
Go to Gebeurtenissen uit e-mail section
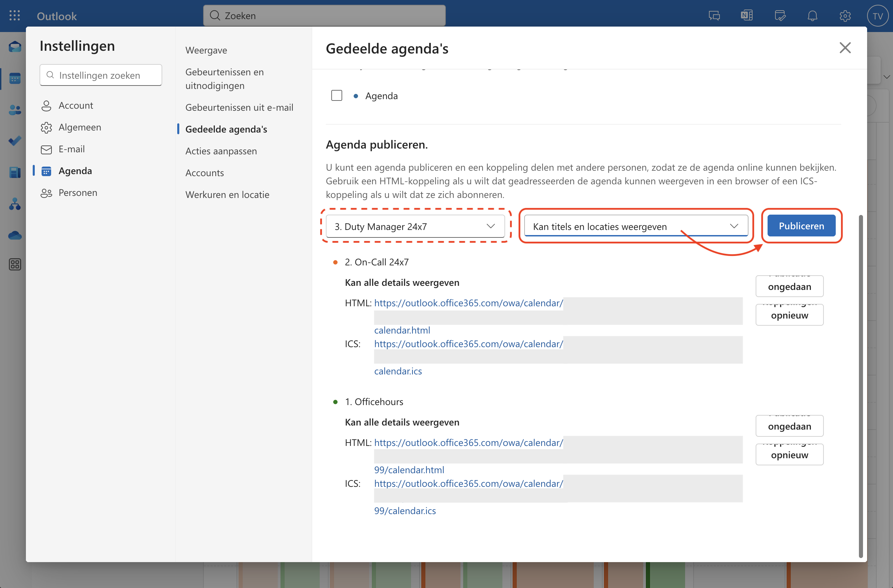click(x=239, y=107)
